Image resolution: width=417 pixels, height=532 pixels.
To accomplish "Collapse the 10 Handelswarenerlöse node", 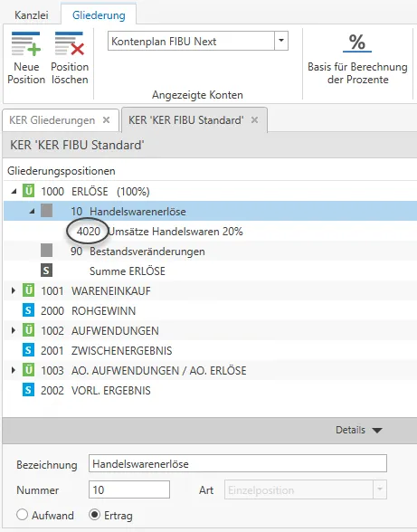I will (x=32, y=212).
